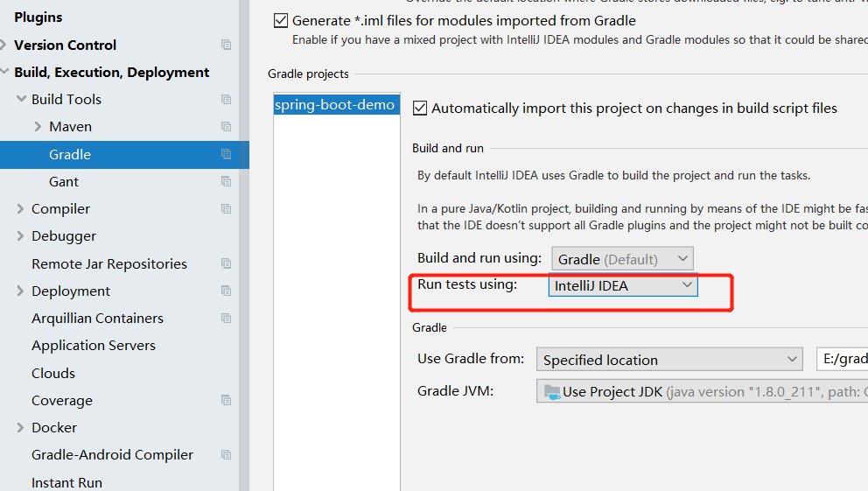Open Coverage settings page
The width and height of the screenshot is (868, 491).
tap(62, 400)
